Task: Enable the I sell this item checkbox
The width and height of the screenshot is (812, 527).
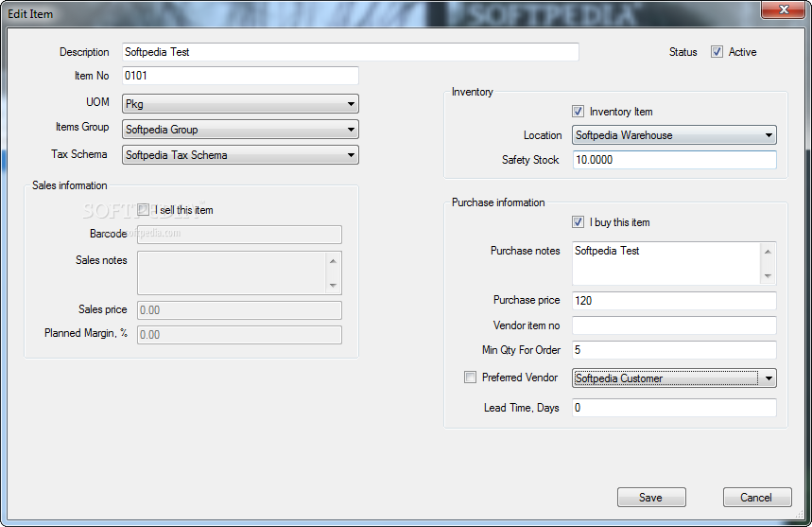Action: coord(143,210)
